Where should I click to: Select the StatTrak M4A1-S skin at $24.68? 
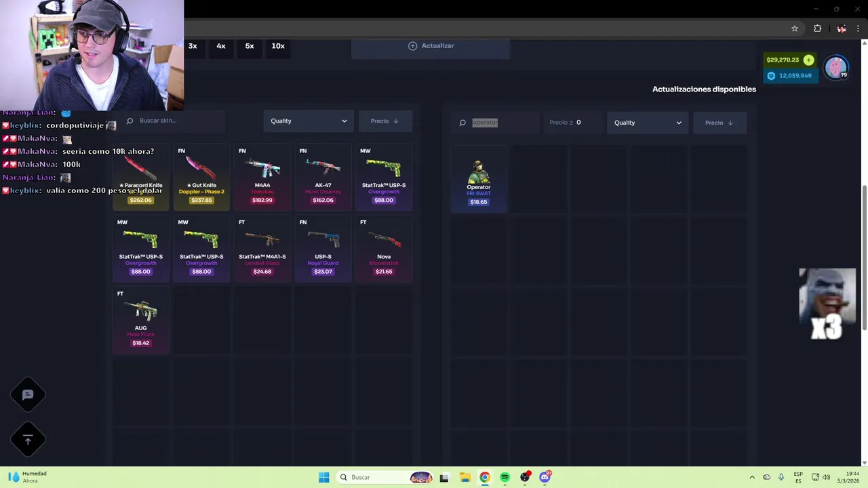[x=262, y=248]
